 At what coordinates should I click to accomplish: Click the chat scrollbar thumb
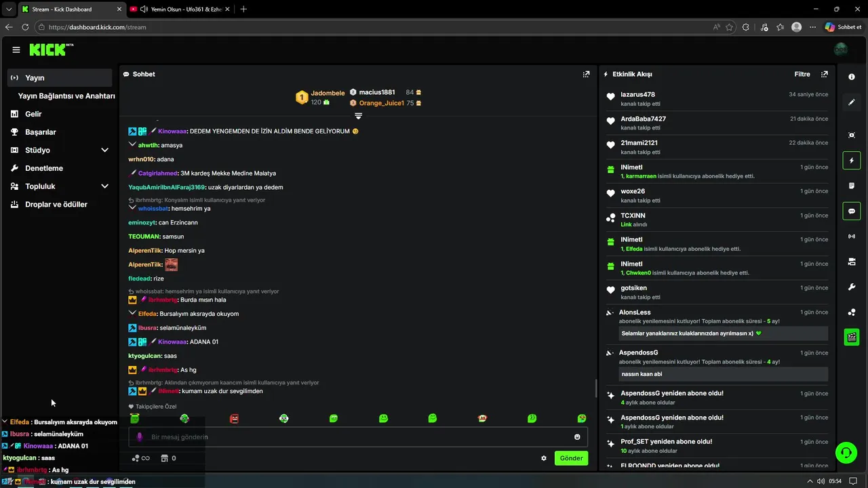596,388
